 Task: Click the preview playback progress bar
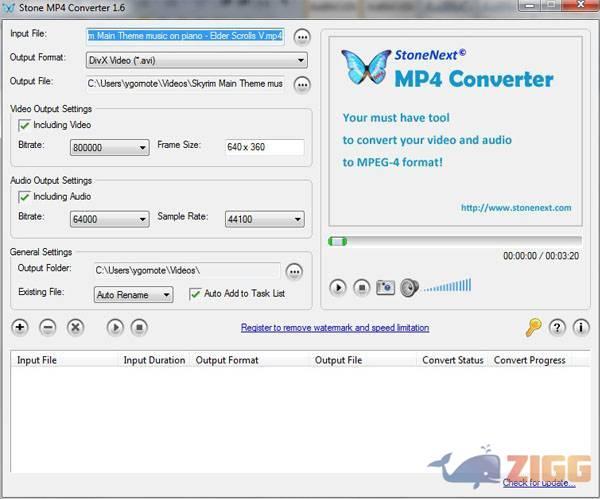tap(455, 241)
